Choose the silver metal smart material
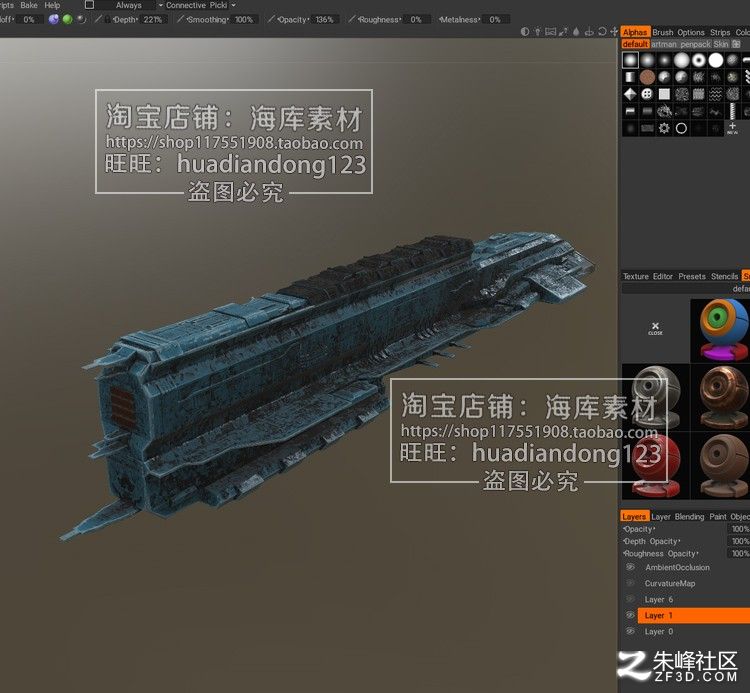The image size is (750, 693). tap(656, 397)
